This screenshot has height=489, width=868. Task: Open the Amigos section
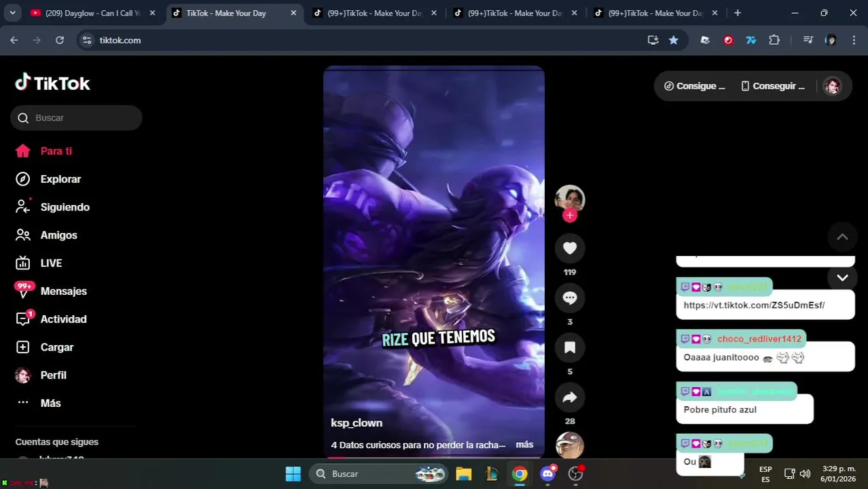46,235
